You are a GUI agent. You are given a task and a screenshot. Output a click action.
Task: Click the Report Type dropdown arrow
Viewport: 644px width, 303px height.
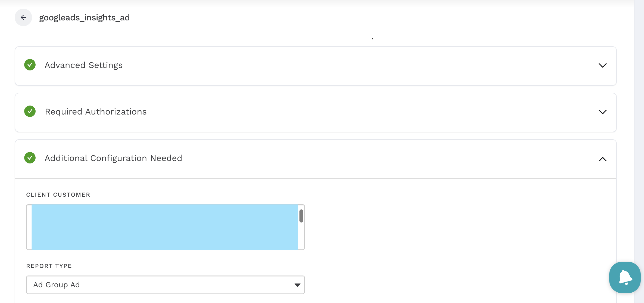(x=297, y=285)
